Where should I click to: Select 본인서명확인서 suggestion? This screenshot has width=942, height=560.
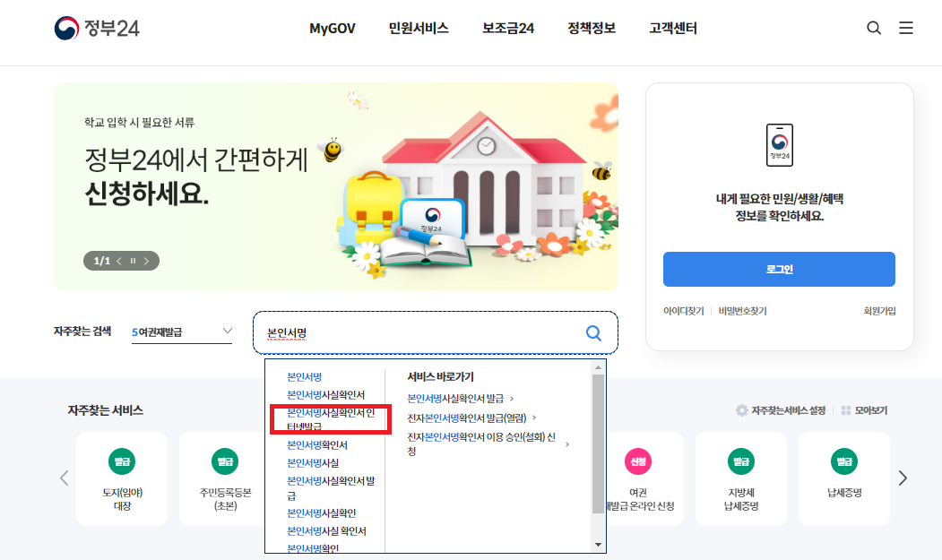(317, 445)
